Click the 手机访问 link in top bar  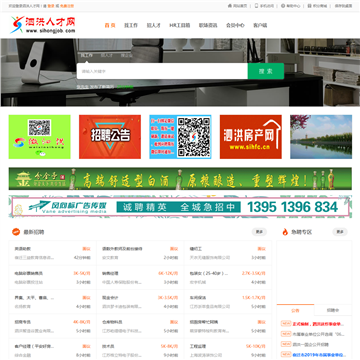tap(267, 6)
